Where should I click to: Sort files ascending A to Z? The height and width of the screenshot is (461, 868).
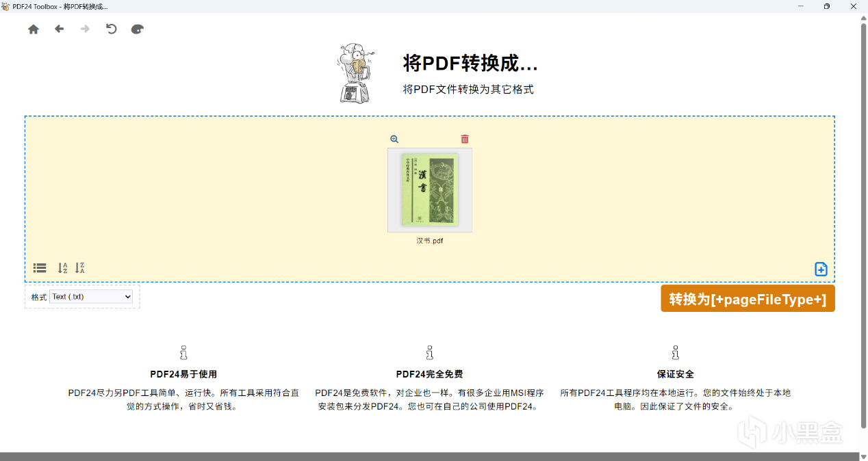tap(62, 268)
